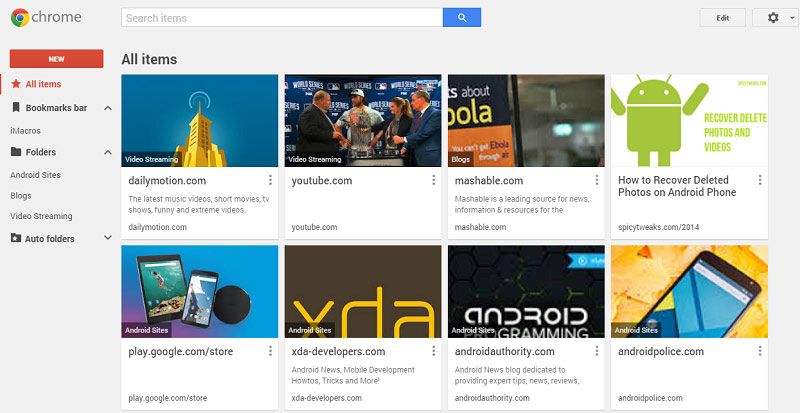The image size is (800, 413).
Task: Click the androidauthority.com card title
Action: [505, 352]
